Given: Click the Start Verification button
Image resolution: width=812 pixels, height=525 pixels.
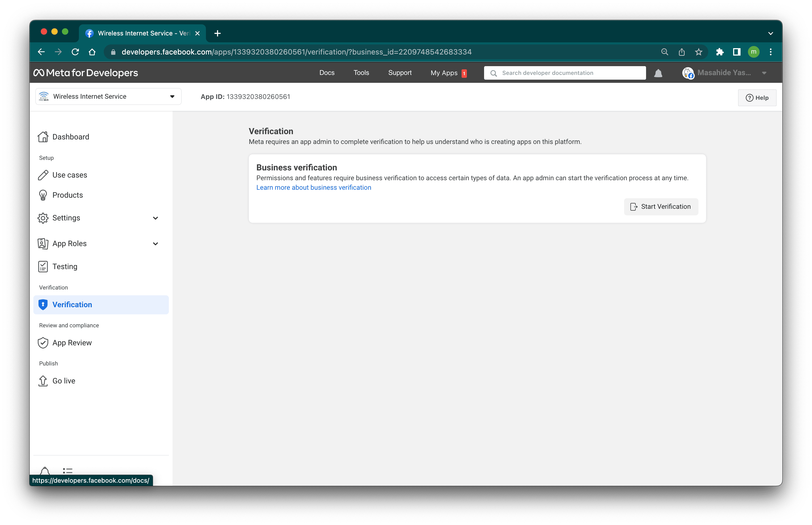Looking at the screenshot, I should pyautogui.click(x=661, y=207).
